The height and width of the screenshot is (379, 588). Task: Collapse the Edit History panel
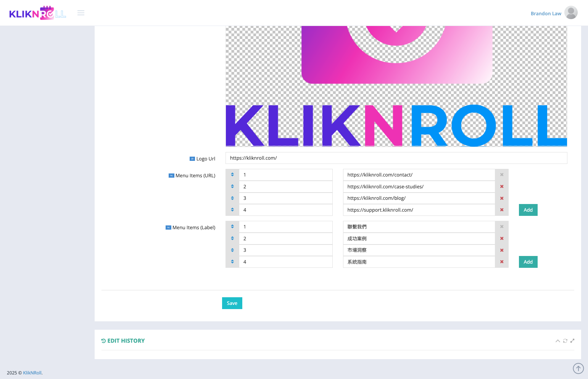(558, 341)
